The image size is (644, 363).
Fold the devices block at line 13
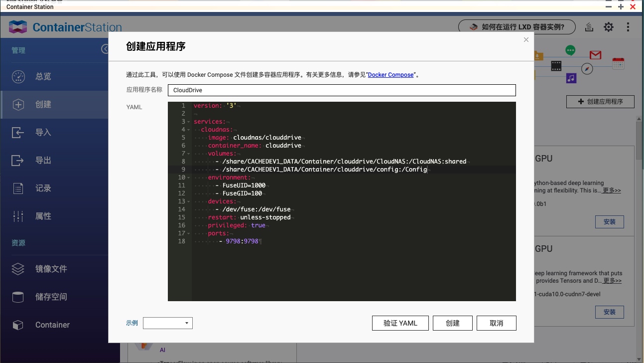click(189, 201)
